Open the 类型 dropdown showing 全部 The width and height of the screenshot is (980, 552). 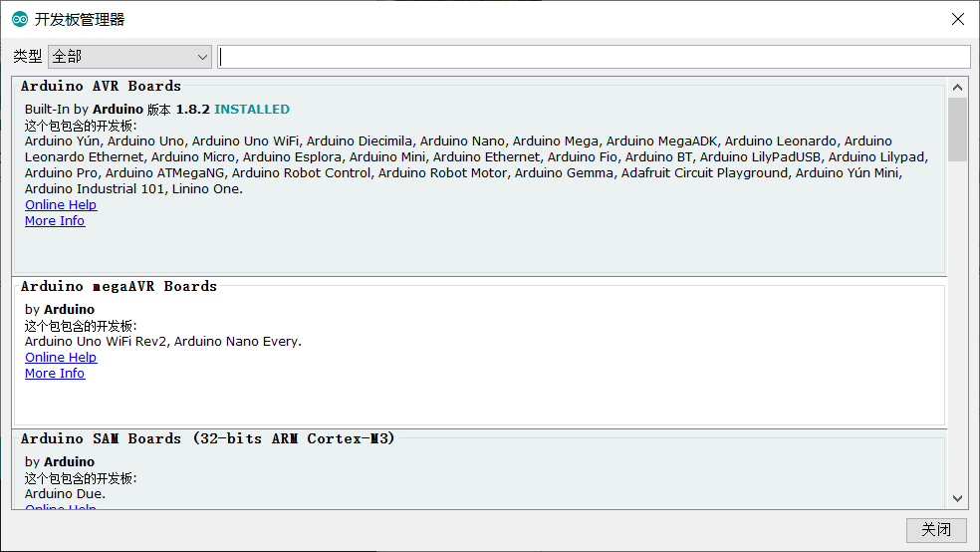pyautogui.click(x=130, y=57)
